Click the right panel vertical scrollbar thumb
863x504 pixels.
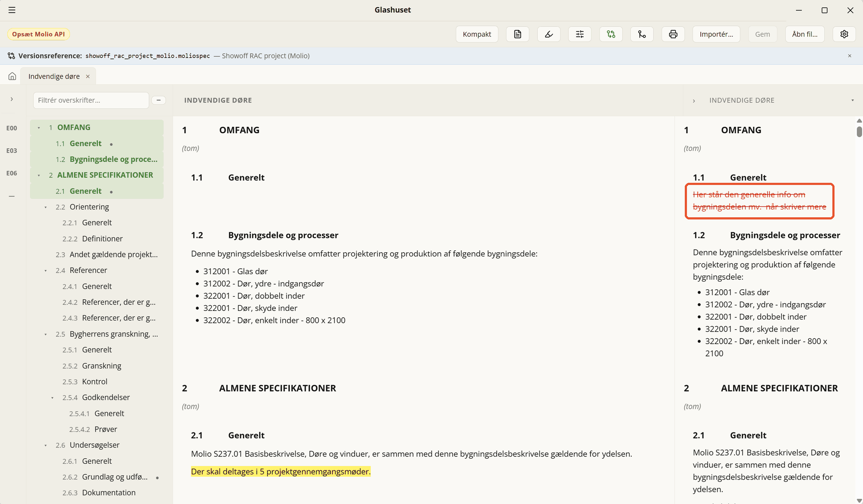click(x=859, y=131)
